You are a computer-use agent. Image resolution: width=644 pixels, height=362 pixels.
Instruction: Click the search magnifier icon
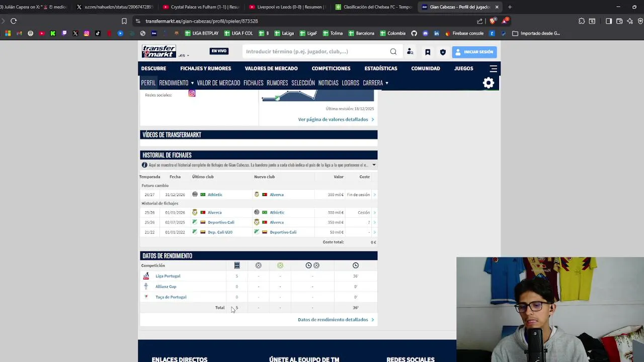(393, 51)
